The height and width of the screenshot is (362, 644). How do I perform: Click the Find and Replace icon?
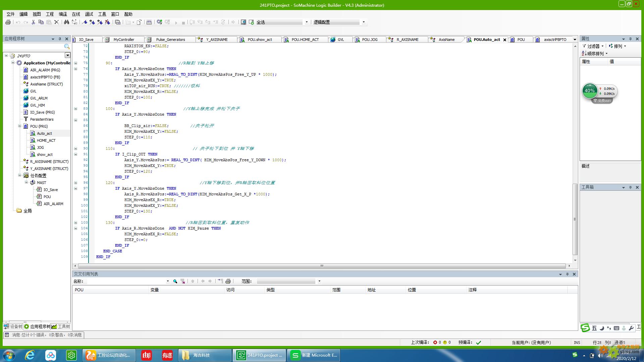(74, 22)
